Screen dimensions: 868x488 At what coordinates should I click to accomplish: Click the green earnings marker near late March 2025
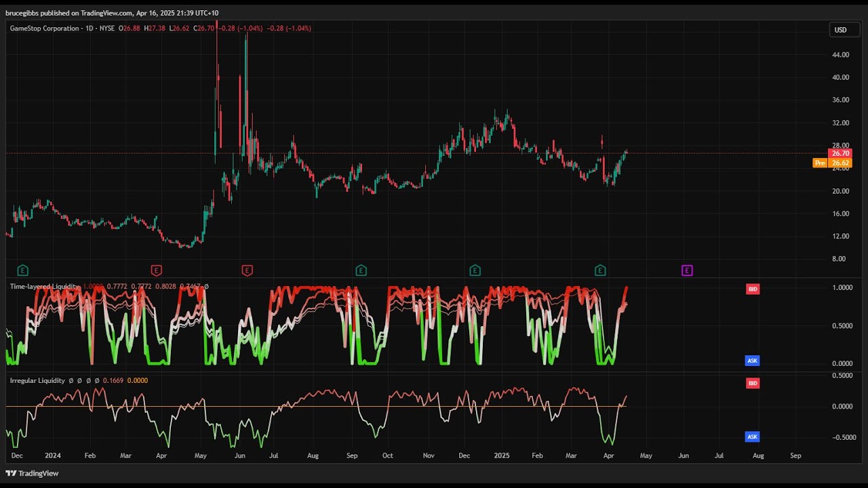pyautogui.click(x=600, y=270)
